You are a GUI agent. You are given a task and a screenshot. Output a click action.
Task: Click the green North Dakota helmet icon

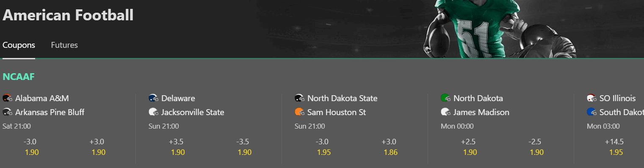point(445,98)
